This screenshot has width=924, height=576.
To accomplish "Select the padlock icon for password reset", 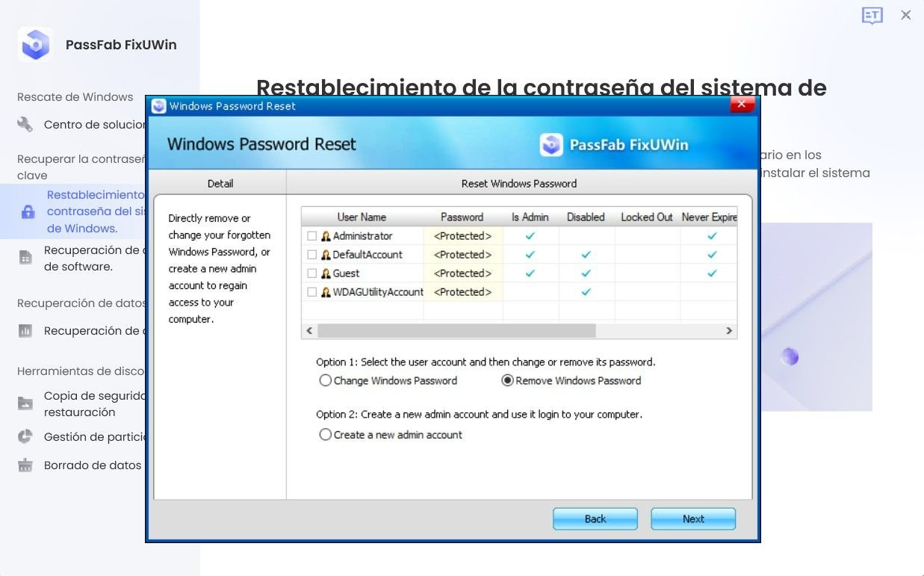I will click(x=25, y=211).
